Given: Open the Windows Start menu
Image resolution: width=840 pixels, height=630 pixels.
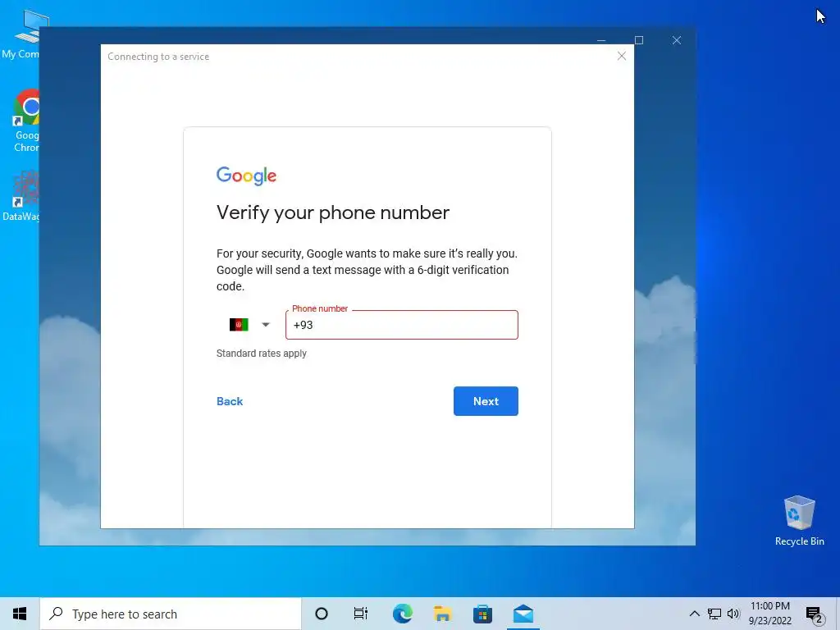Looking at the screenshot, I should (20, 614).
